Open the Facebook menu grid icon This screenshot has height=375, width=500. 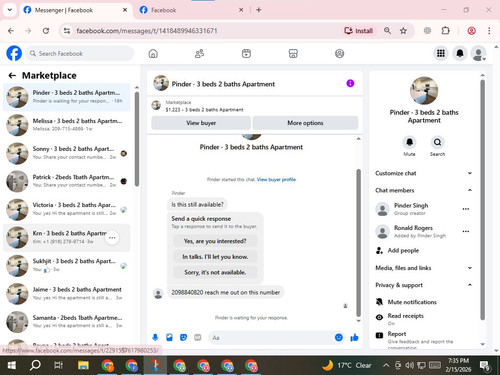pos(441,53)
